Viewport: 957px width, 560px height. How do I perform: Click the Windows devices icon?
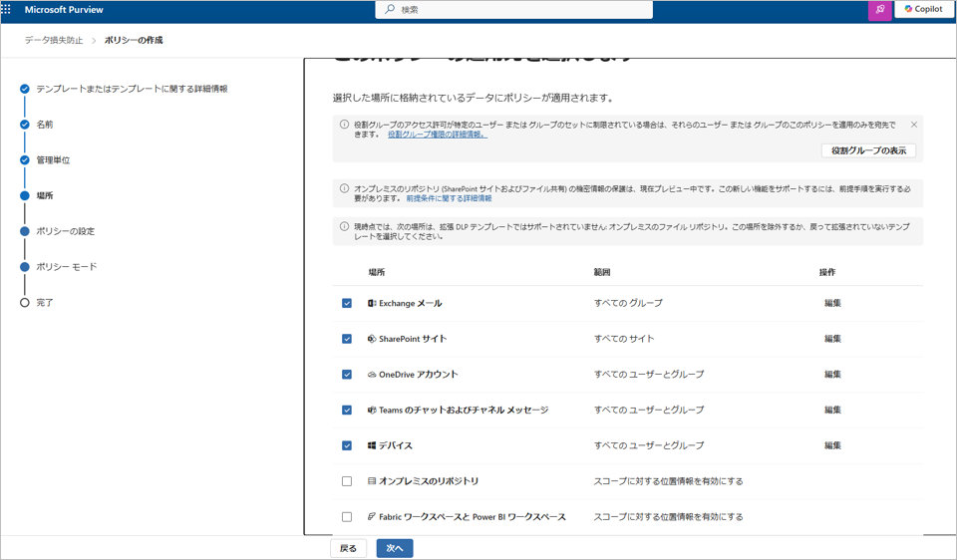pyautogui.click(x=372, y=445)
